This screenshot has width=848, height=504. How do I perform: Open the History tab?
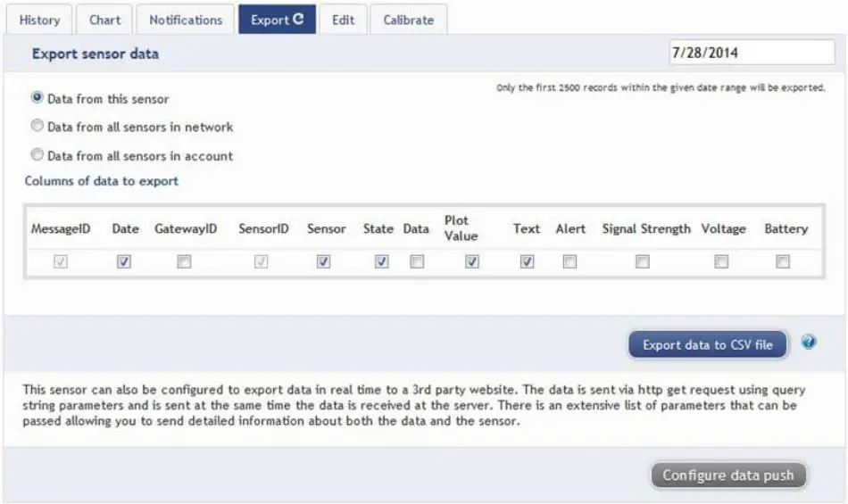[39, 20]
